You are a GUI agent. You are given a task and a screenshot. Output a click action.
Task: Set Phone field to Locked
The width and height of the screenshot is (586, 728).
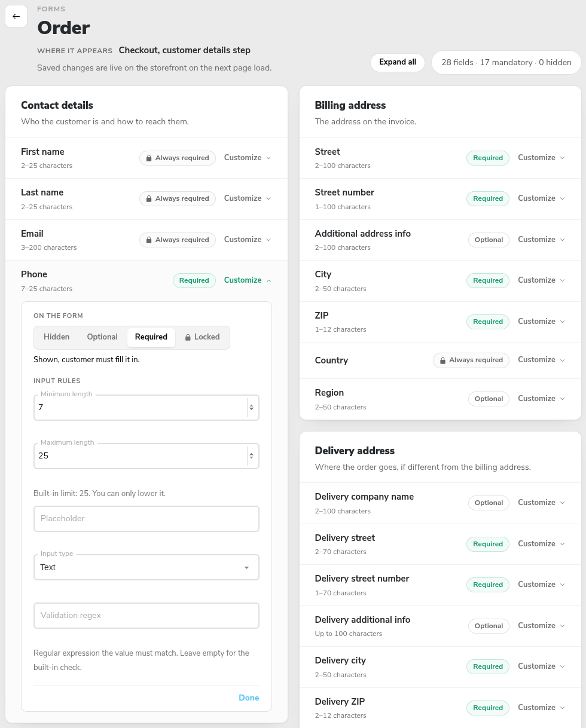tap(202, 337)
